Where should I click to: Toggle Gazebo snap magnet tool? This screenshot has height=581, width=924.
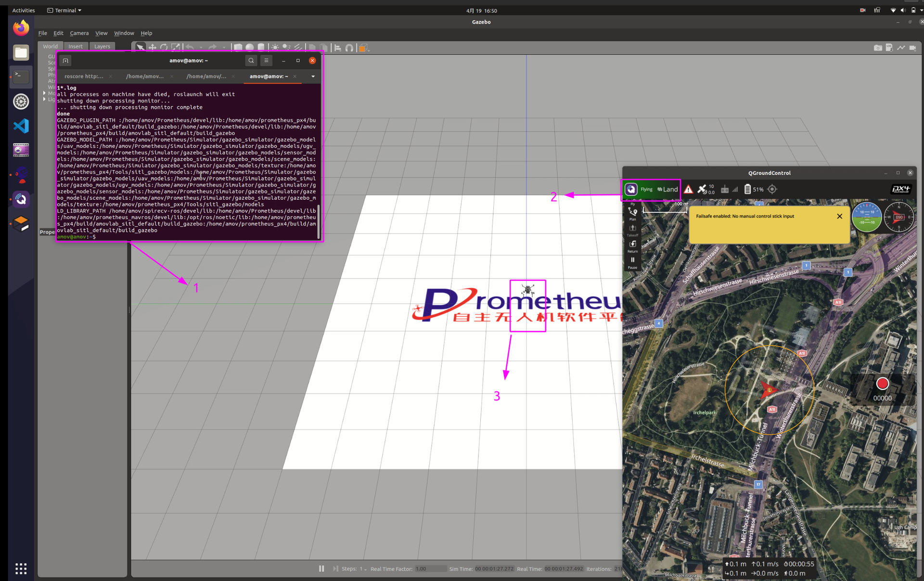coord(349,47)
